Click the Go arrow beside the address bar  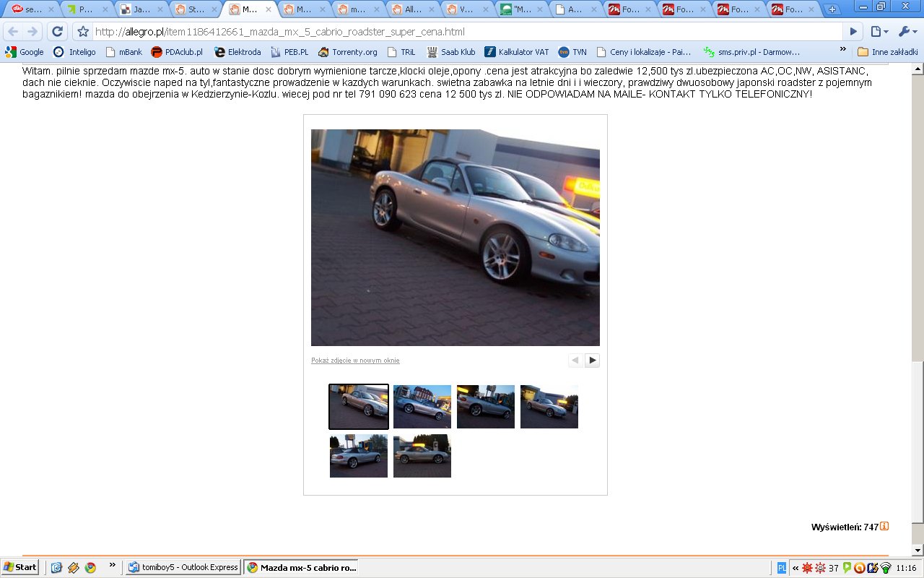point(853,32)
